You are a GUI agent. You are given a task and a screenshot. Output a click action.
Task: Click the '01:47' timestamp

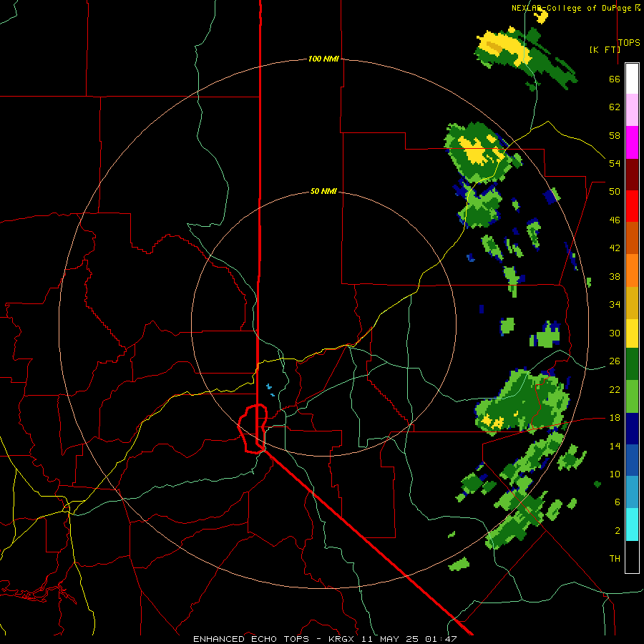pos(441,639)
